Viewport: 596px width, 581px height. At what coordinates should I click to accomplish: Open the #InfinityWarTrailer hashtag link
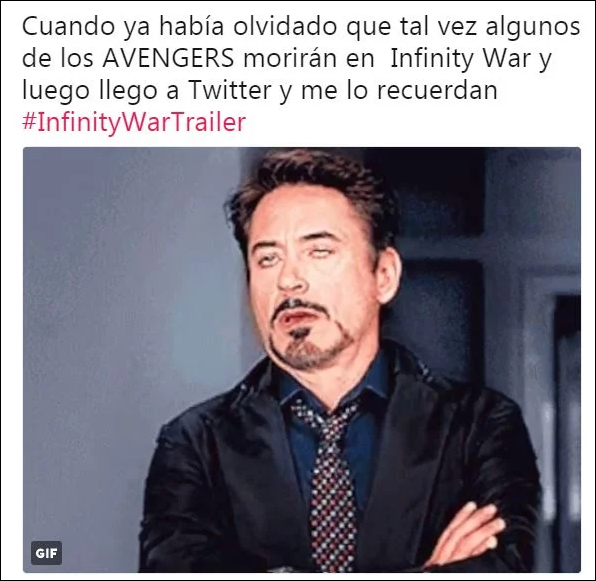click(134, 123)
